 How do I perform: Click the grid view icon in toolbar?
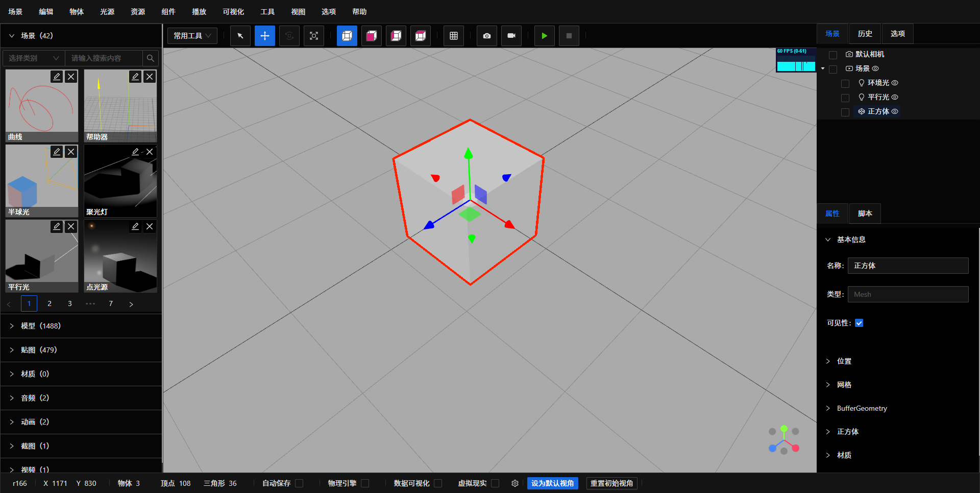click(x=453, y=36)
